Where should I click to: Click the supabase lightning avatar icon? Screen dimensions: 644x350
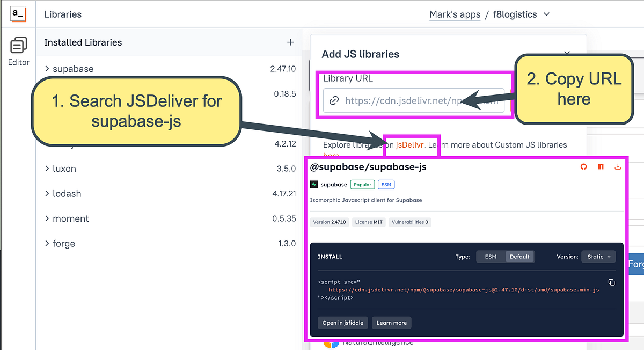coord(314,184)
